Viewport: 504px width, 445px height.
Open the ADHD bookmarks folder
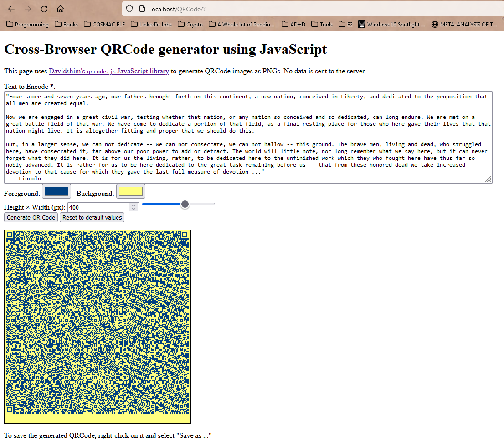point(293,25)
